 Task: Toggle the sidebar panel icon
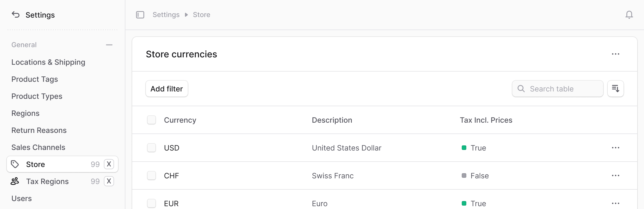[140, 15]
